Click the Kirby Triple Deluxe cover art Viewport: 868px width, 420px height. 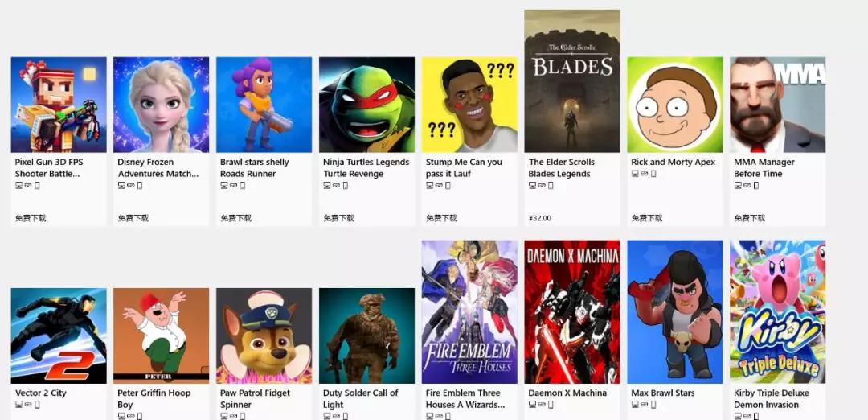777,312
